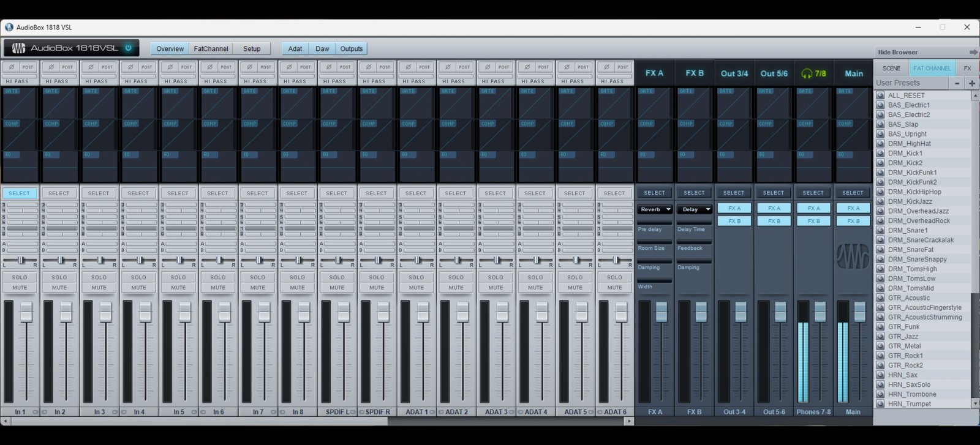
Task: Invert phase on the In 1 channel
Action: (12, 67)
